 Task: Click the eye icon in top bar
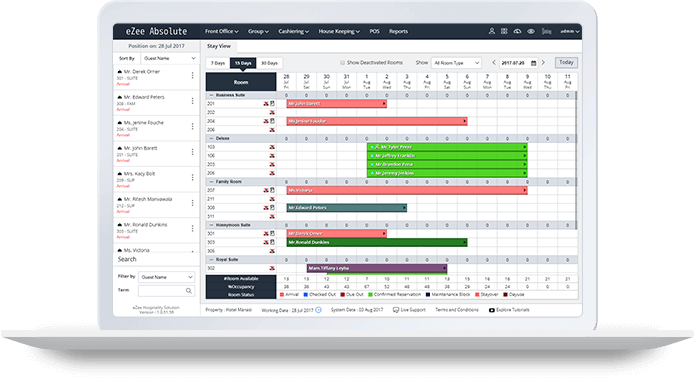pyautogui.click(x=531, y=31)
